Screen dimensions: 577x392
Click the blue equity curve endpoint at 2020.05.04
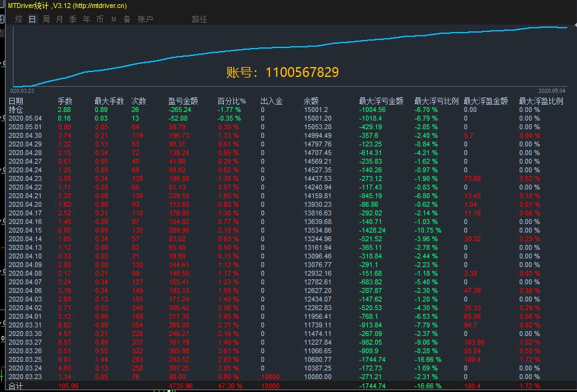click(567, 28)
